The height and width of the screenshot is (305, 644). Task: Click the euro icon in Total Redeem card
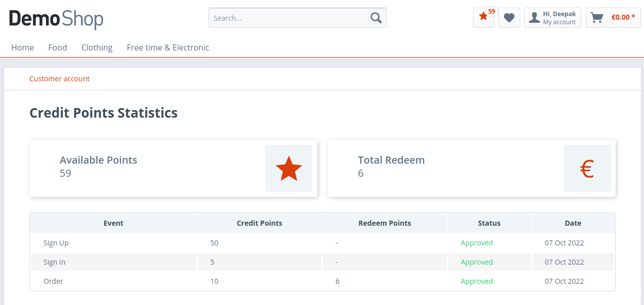tap(587, 169)
